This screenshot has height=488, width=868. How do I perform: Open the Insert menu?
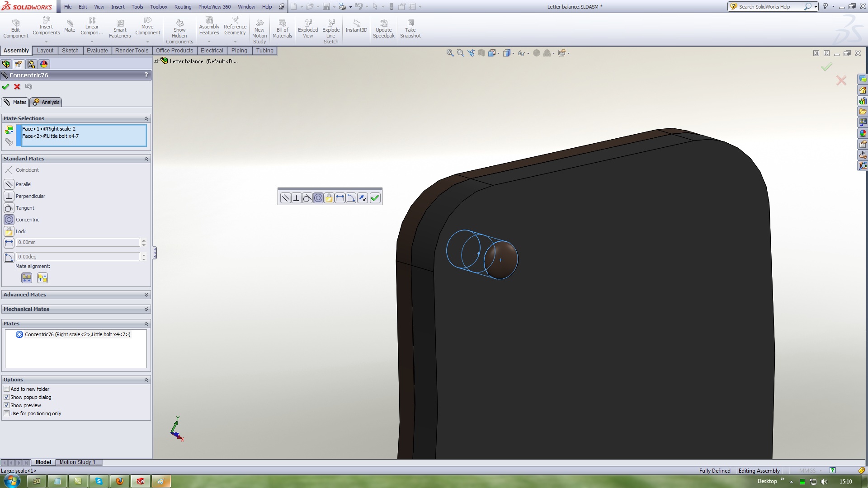(x=118, y=7)
